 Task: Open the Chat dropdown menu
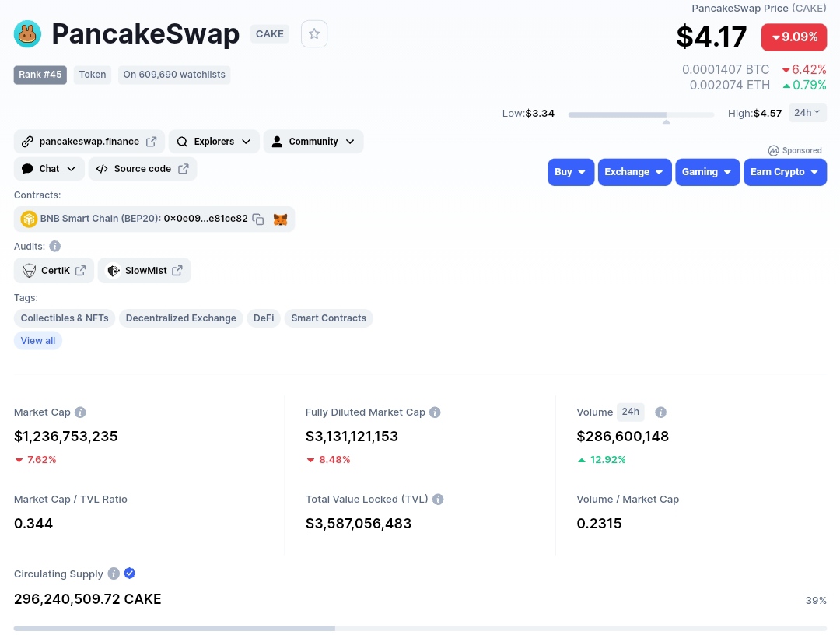[x=51, y=169]
